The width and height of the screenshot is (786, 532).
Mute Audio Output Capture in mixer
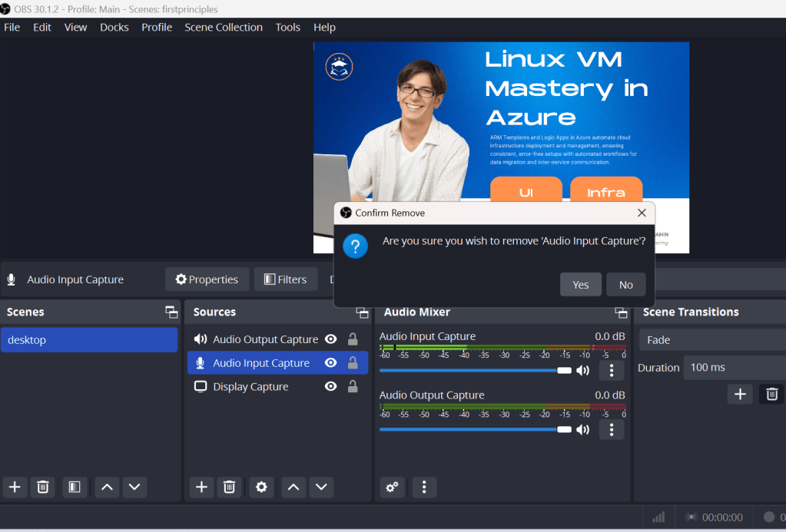coord(582,430)
